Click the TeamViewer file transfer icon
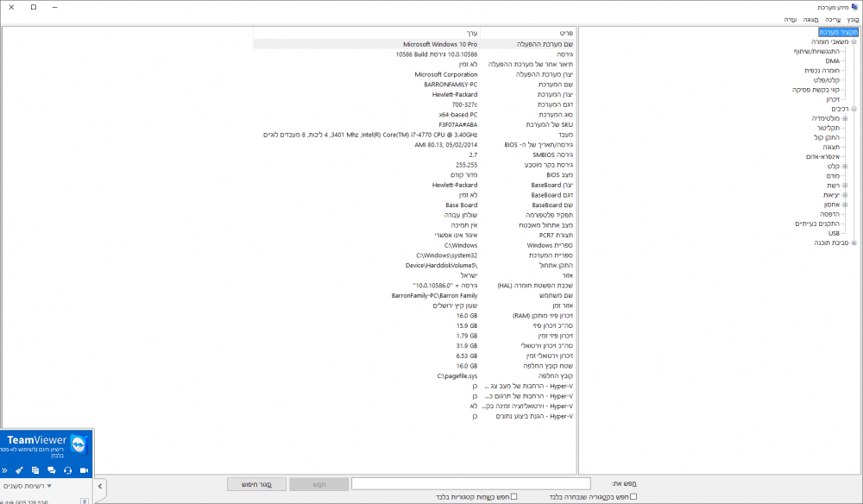The image size is (863, 504). 35,470
